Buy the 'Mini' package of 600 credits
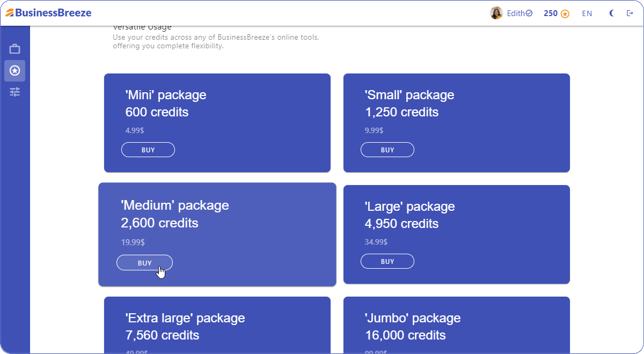This screenshot has height=354, width=644. 148,150
